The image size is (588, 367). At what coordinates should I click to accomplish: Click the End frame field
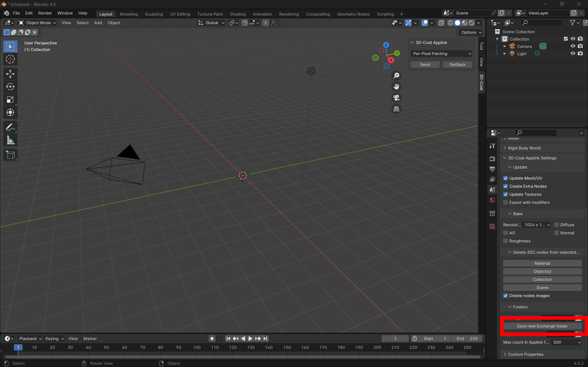pyautogui.click(x=466, y=339)
